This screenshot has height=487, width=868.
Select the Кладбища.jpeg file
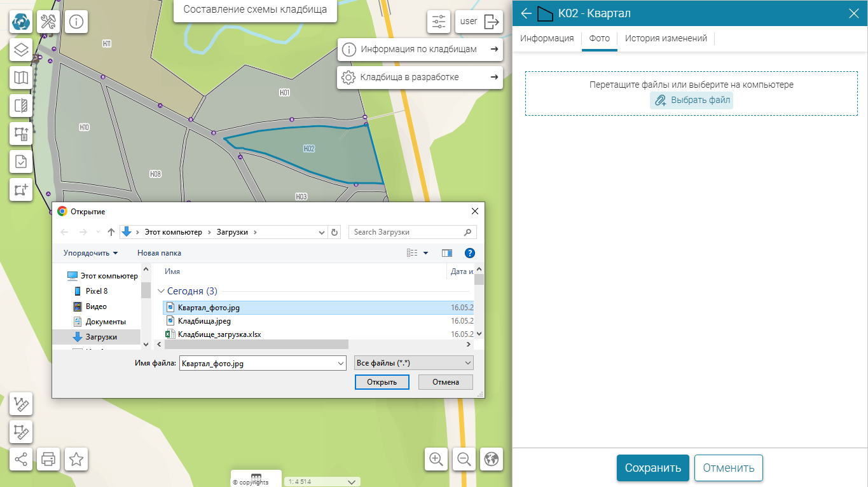point(204,321)
